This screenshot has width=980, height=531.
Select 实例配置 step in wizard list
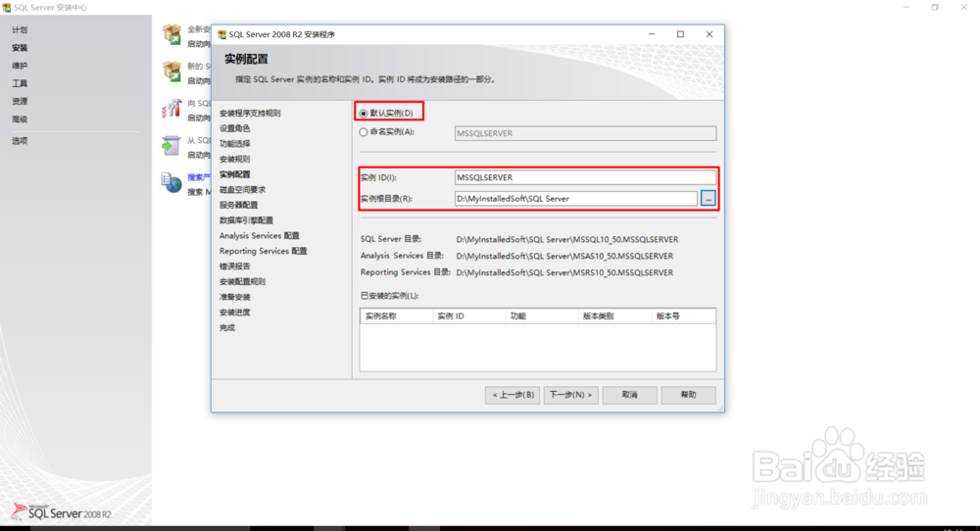[x=234, y=174]
